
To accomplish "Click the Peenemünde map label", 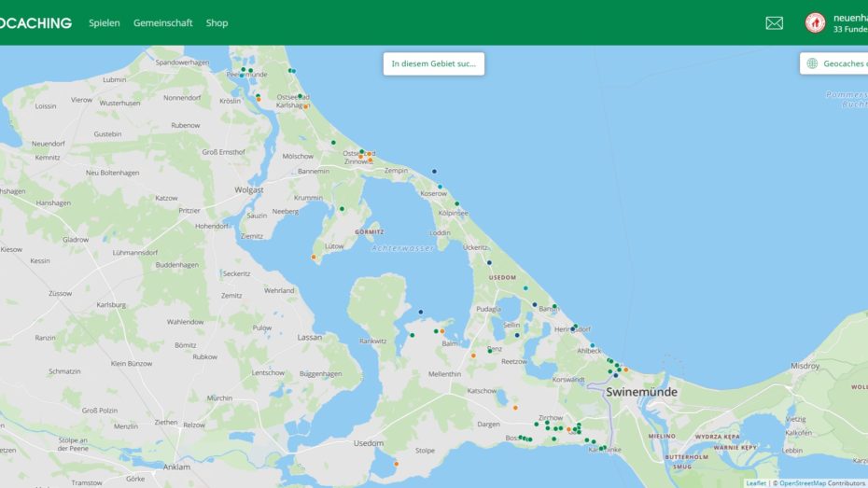I will coord(247,74).
